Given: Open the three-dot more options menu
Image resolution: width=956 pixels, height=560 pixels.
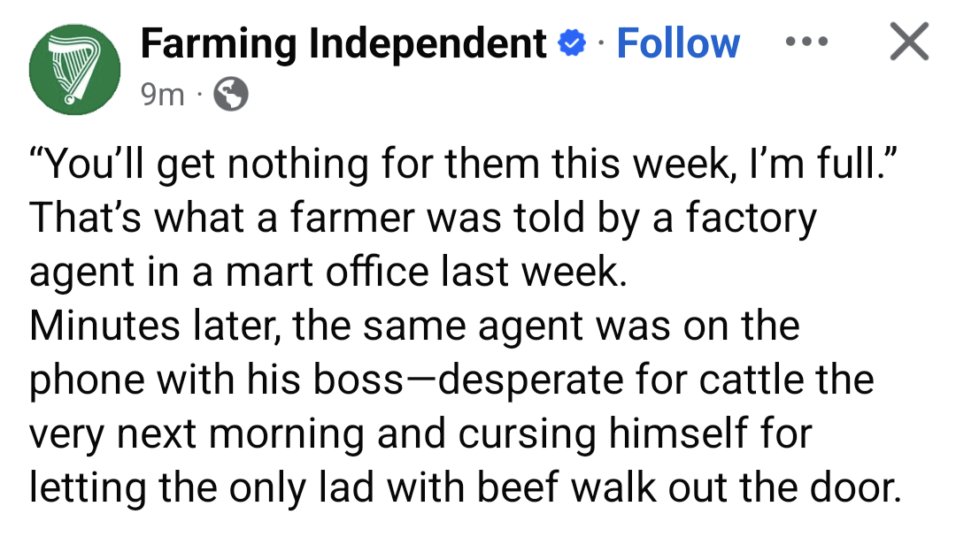Looking at the screenshot, I should click(806, 42).
